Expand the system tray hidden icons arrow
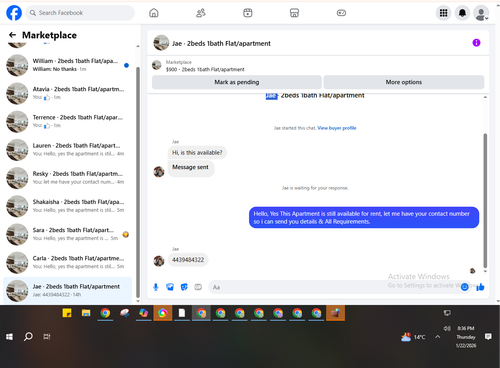This screenshot has width=500, height=368. click(x=437, y=337)
